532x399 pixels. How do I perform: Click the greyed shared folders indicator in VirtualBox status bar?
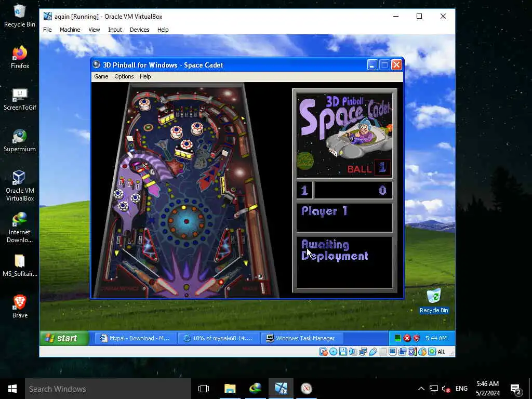382,352
